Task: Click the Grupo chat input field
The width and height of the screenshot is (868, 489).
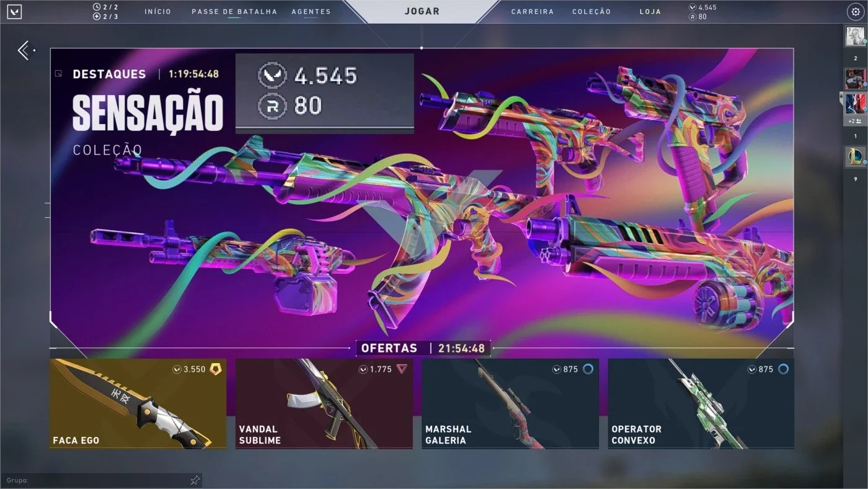Action: 101,480
